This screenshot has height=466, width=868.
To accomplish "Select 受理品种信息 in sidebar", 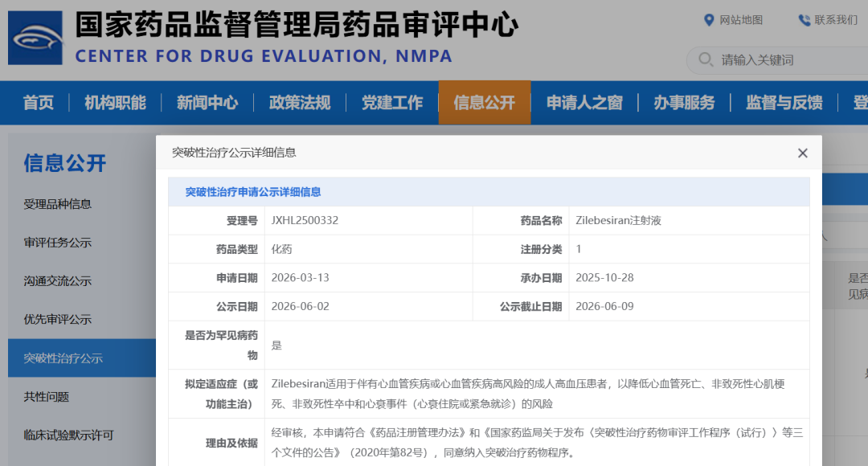I will 58,204.
